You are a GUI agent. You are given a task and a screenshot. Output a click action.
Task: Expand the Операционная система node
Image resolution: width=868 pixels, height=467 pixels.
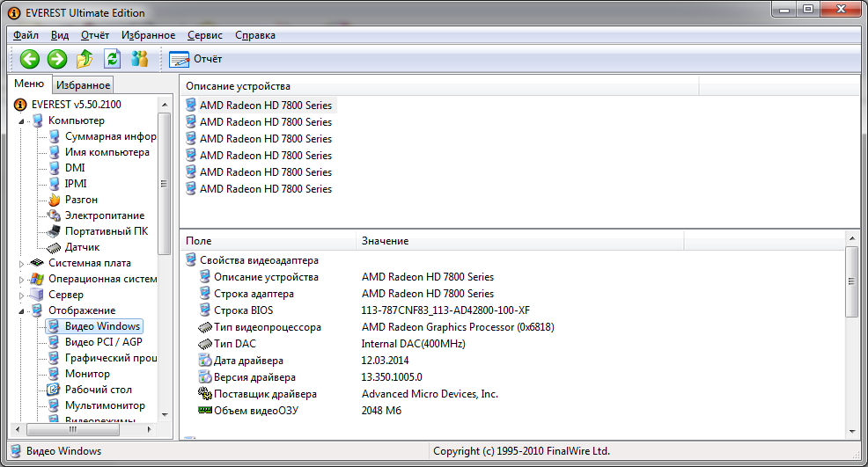22,280
